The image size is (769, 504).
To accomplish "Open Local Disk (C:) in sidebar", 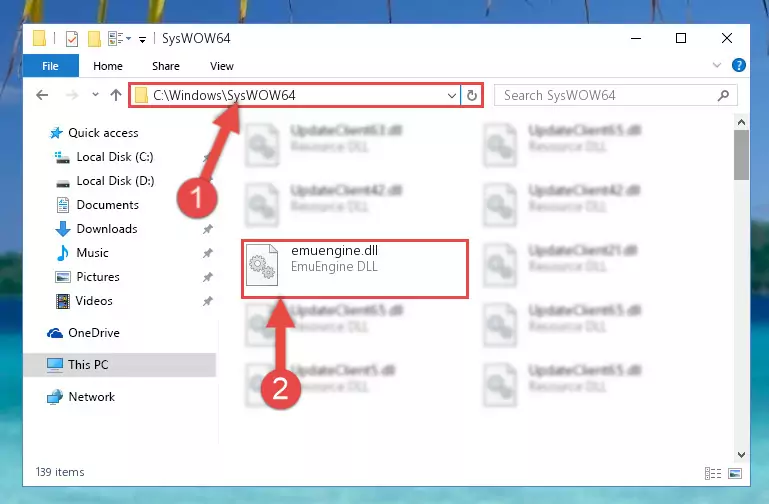I will (115, 157).
